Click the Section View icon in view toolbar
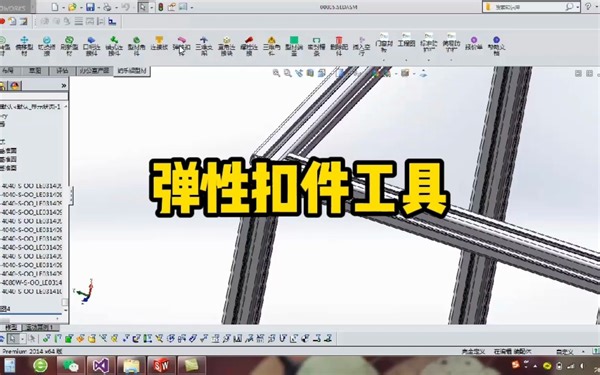 click(310, 73)
